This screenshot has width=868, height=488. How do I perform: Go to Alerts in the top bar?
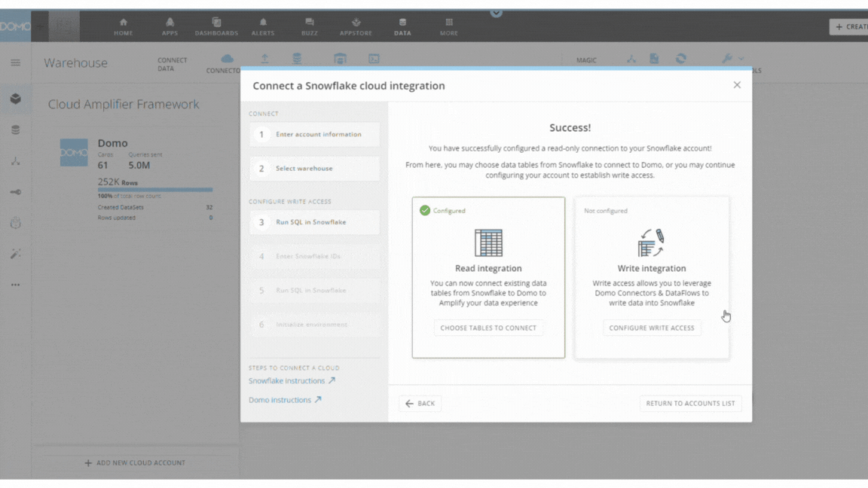pos(263,26)
